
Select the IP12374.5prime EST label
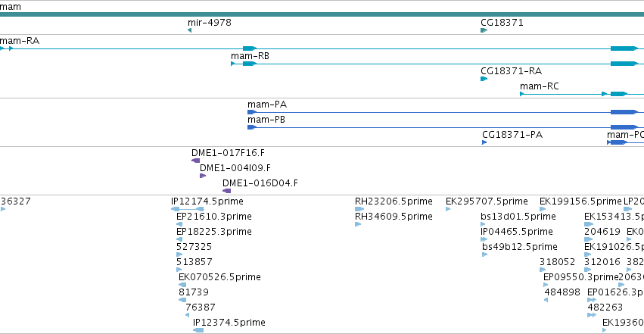[x=229, y=323]
